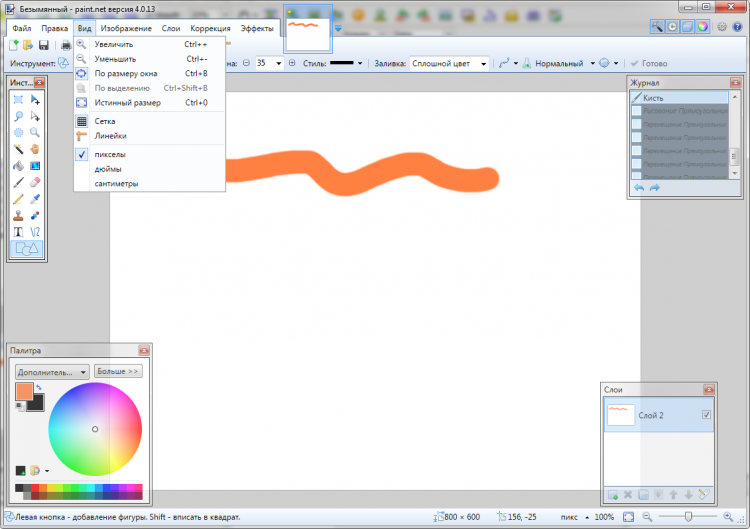Image resolution: width=750 pixels, height=529 pixels.
Task: Click the Save floppy disk icon
Action: pos(44,45)
